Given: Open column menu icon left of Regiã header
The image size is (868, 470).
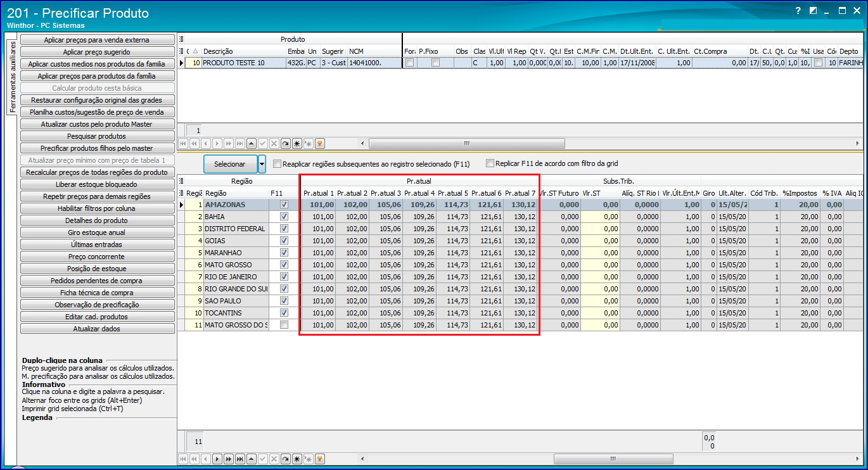Looking at the screenshot, I should (182, 193).
